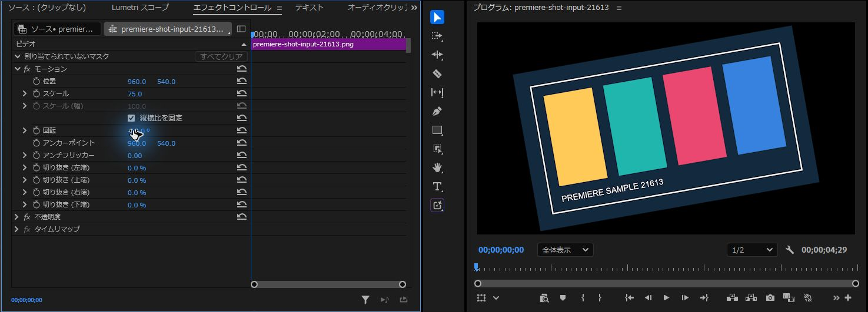This screenshot has width=868, height=312.
Task: Open the 1/2 playback resolution dropdown
Action: click(x=752, y=250)
